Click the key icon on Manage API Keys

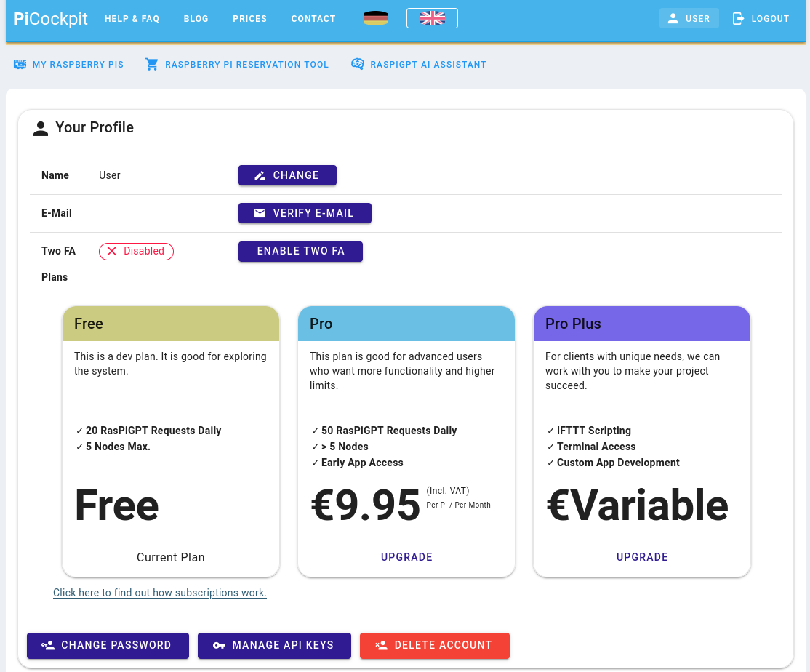click(x=219, y=645)
